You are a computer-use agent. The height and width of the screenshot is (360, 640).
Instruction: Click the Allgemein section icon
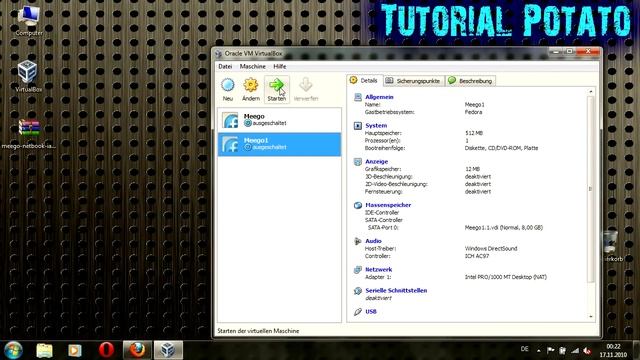click(x=358, y=97)
